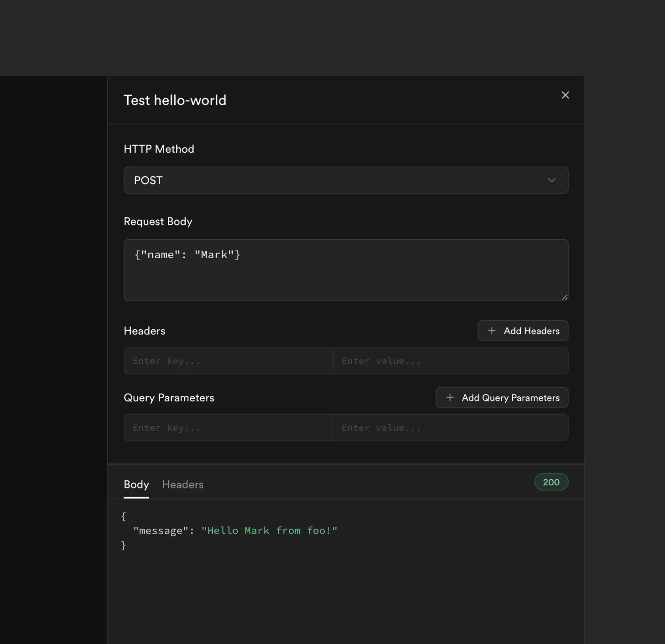Switch to the response Body tab
The height and width of the screenshot is (644, 665).
(x=136, y=484)
